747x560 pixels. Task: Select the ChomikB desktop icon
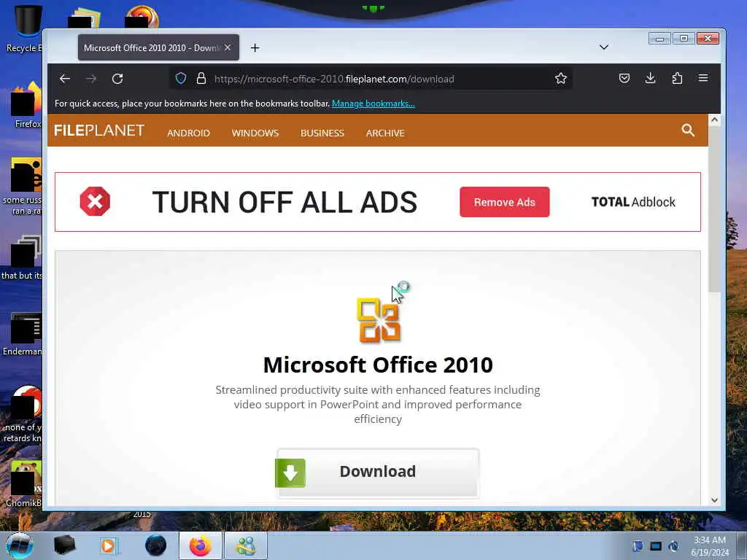pyautogui.click(x=25, y=483)
